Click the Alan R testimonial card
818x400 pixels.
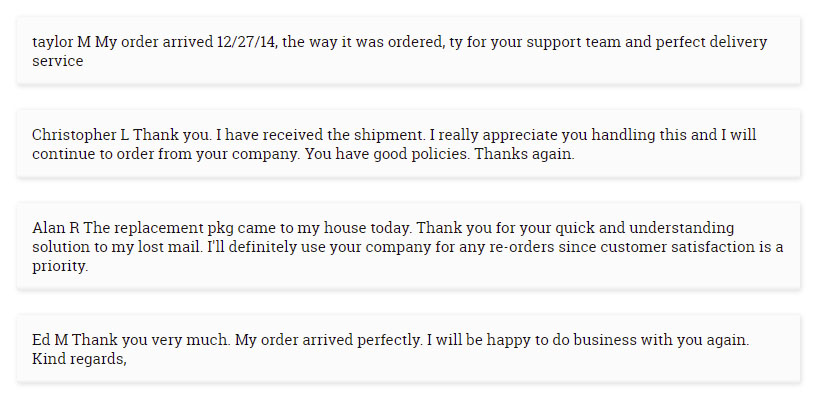coord(408,246)
